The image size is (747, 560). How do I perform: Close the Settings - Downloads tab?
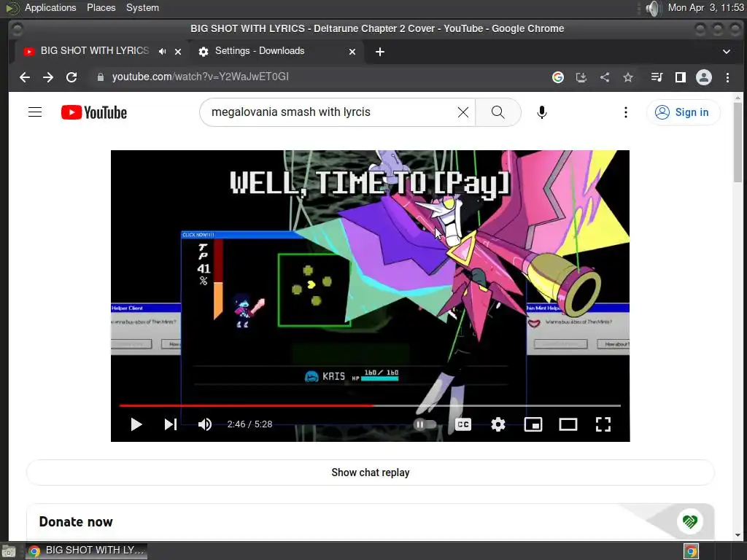352,52
